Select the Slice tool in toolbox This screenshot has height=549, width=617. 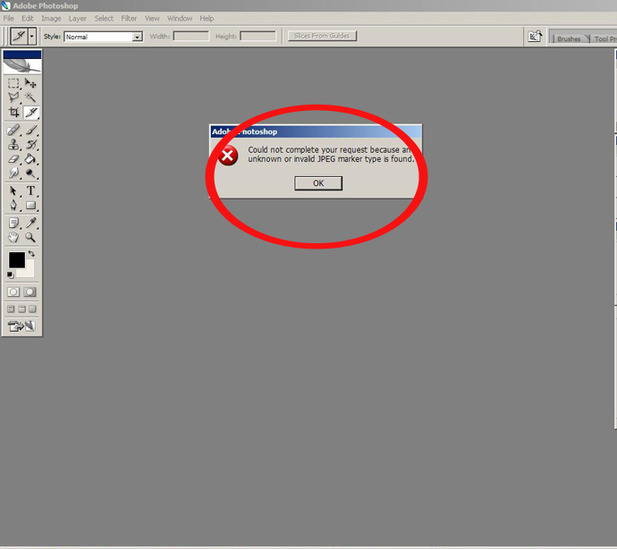(x=31, y=112)
